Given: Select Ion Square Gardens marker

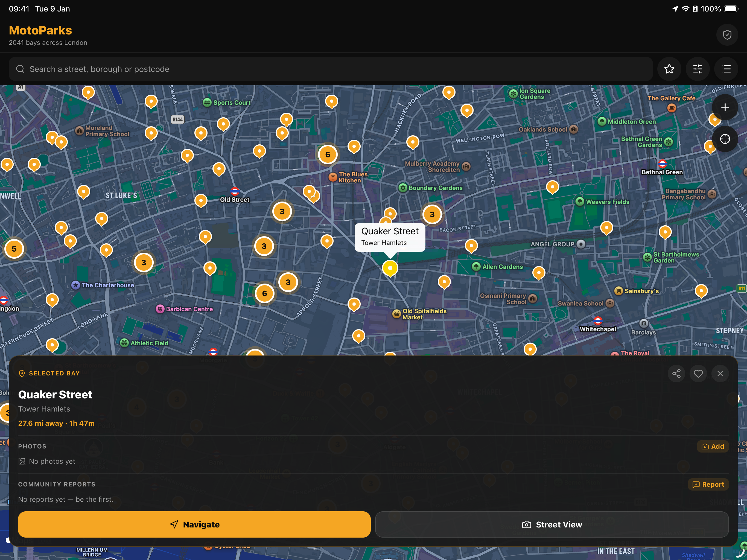Looking at the screenshot, I should click(513, 94).
